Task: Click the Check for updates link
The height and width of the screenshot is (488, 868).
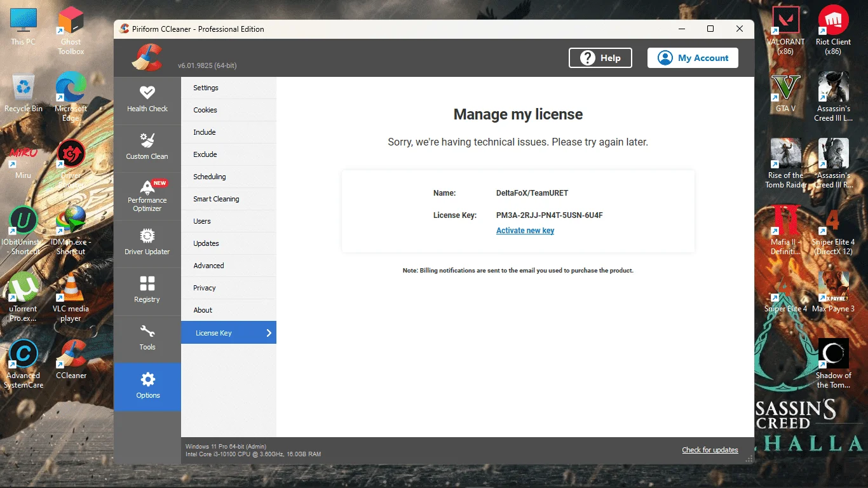Action: pyautogui.click(x=710, y=450)
